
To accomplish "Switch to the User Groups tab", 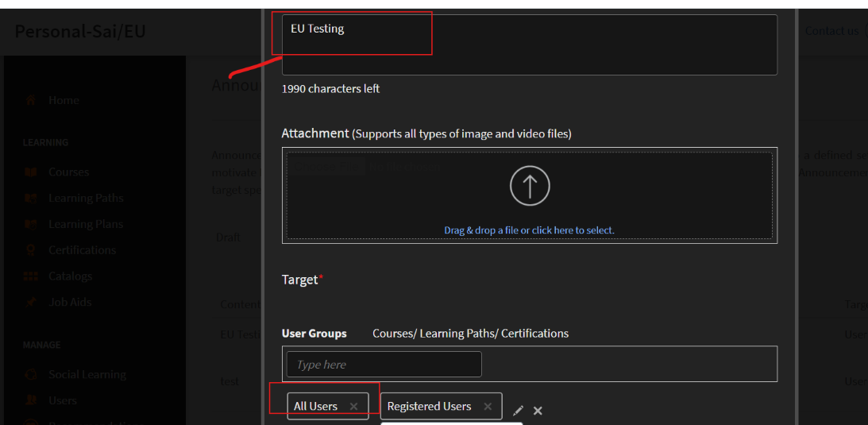I will pos(314,334).
